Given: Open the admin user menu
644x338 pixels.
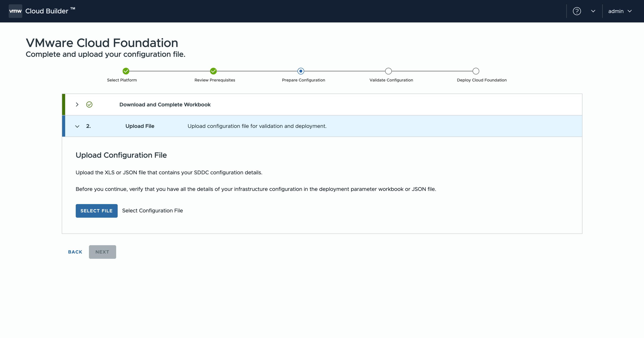Looking at the screenshot, I should [x=620, y=11].
